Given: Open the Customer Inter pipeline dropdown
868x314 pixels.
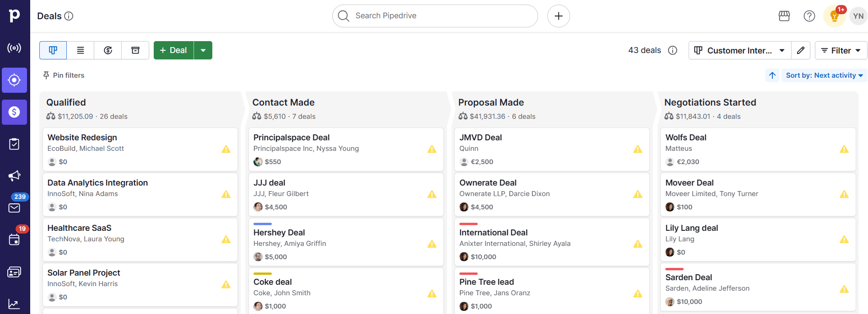Looking at the screenshot, I should 739,50.
